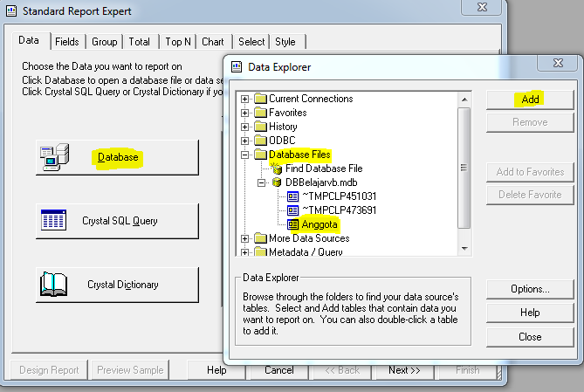Click the Current Connections folder icon
This screenshot has height=392, width=584.
tap(261, 99)
